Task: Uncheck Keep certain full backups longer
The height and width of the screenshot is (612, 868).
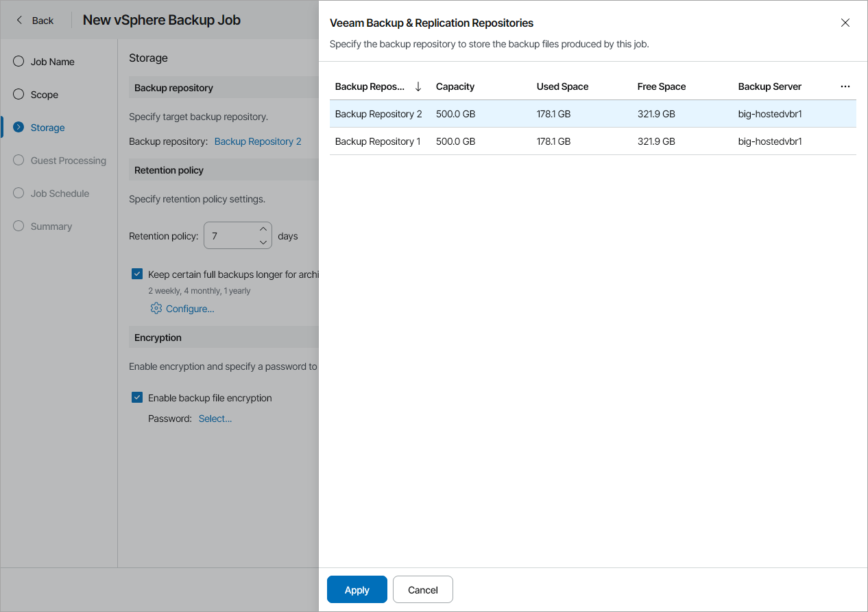Action: point(136,273)
